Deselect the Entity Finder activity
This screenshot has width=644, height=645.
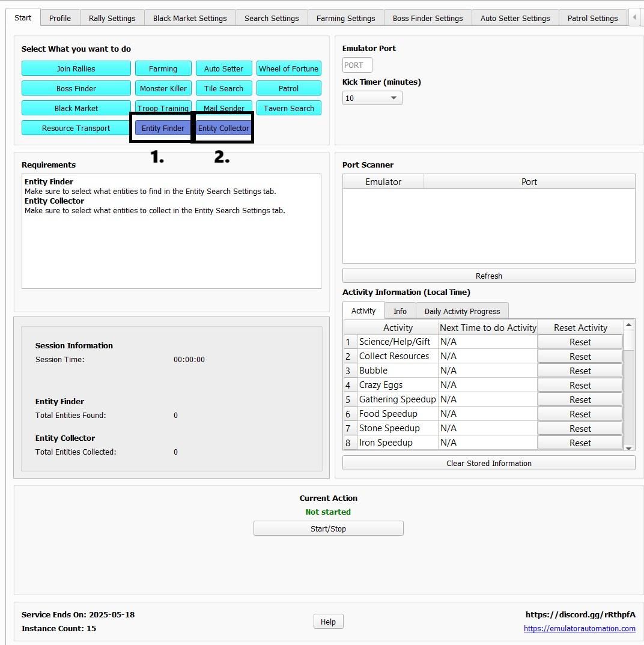pyautogui.click(x=163, y=128)
